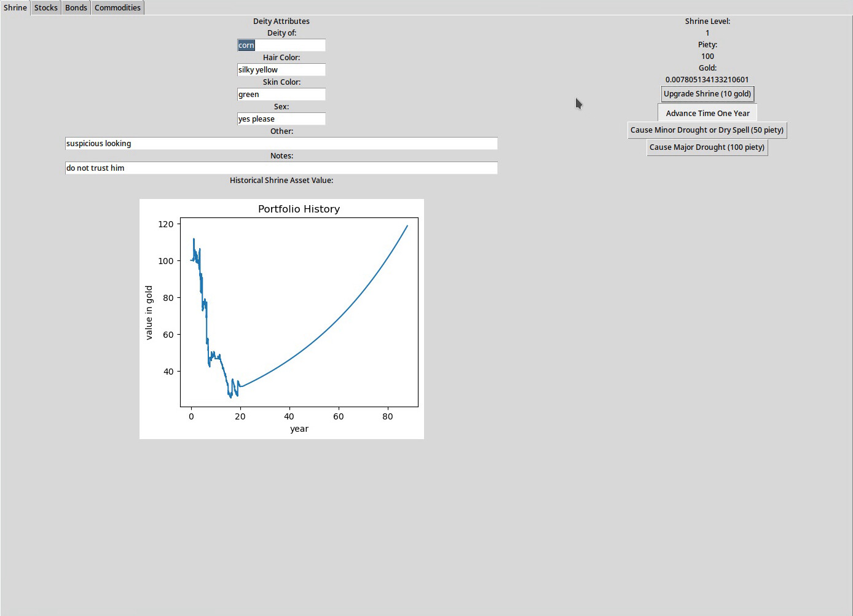Click Cause Minor Drought or Dry Spell

(x=707, y=130)
